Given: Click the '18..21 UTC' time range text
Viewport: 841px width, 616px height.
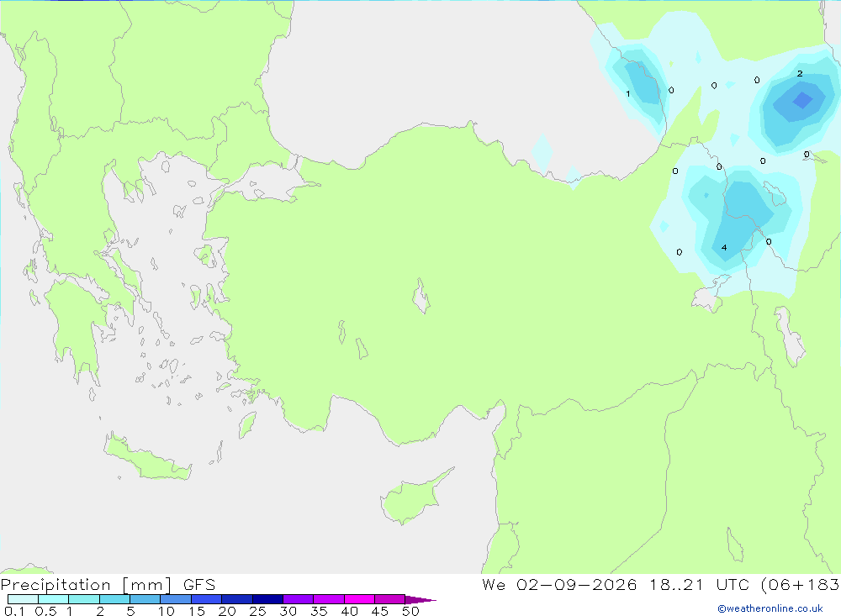Looking at the screenshot, I should pos(699,585).
